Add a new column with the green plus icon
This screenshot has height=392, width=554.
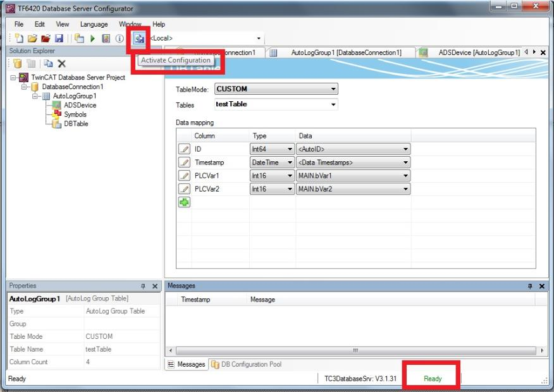tap(184, 202)
